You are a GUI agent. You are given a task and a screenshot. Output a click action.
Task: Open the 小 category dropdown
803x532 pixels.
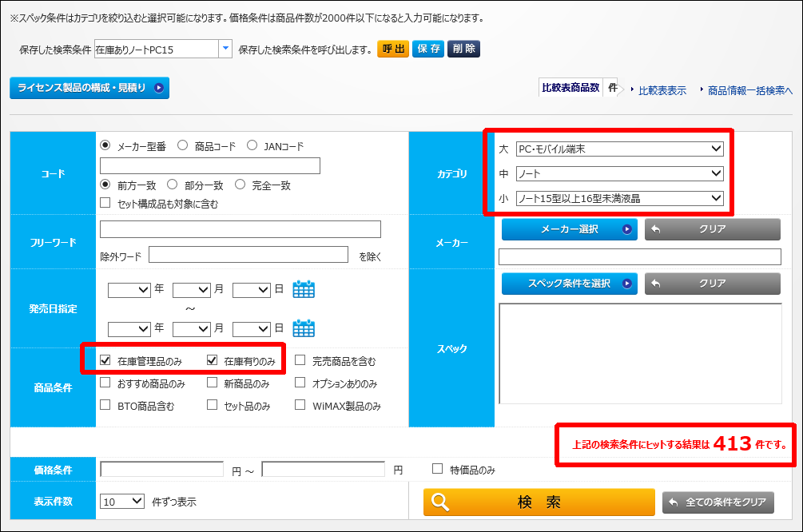coord(619,198)
